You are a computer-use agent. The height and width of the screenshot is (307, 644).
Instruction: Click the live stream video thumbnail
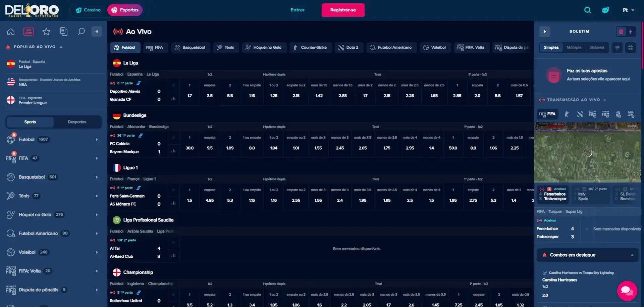587,153
